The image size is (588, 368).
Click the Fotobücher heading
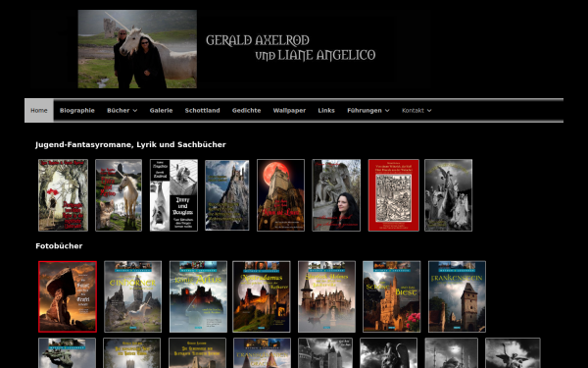pos(59,246)
